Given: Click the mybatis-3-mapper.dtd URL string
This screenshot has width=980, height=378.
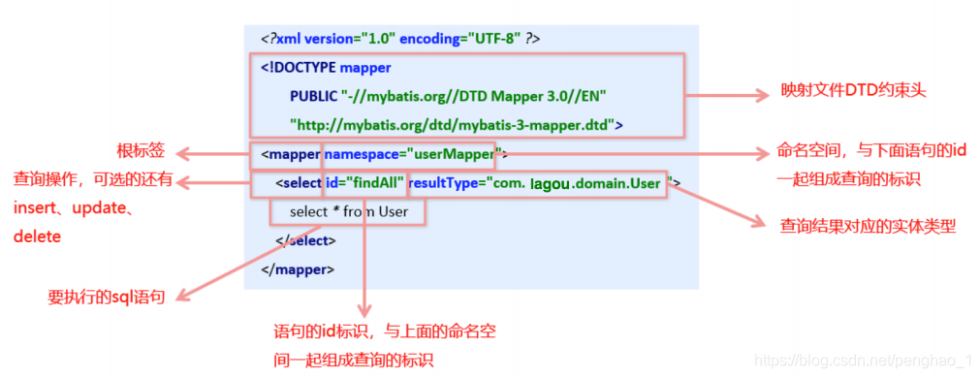Looking at the screenshot, I should tap(457, 125).
